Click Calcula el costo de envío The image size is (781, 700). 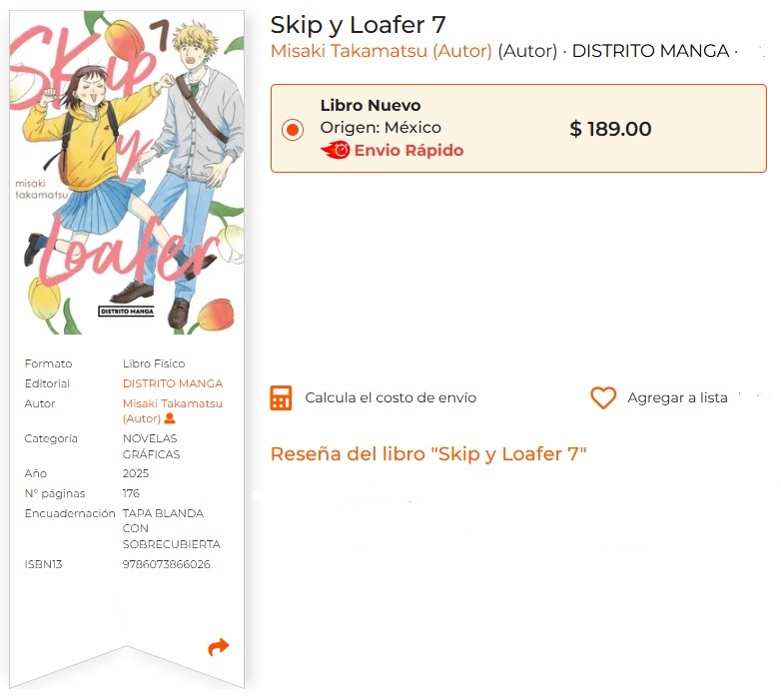click(390, 397)
